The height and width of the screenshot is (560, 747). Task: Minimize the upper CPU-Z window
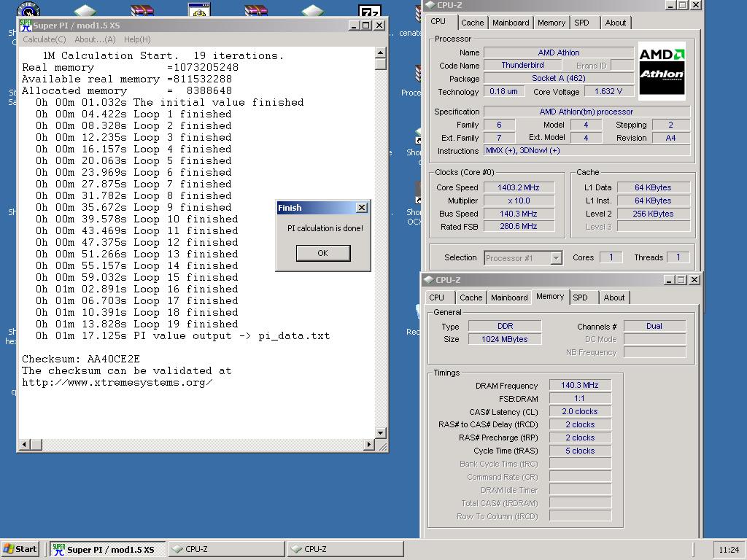[x=670, y=5]
